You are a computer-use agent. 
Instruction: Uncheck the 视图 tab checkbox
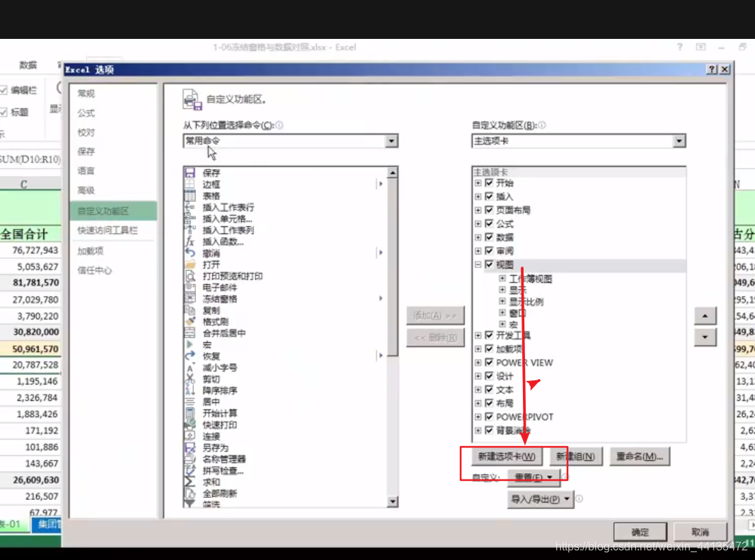tap(489, 264)
